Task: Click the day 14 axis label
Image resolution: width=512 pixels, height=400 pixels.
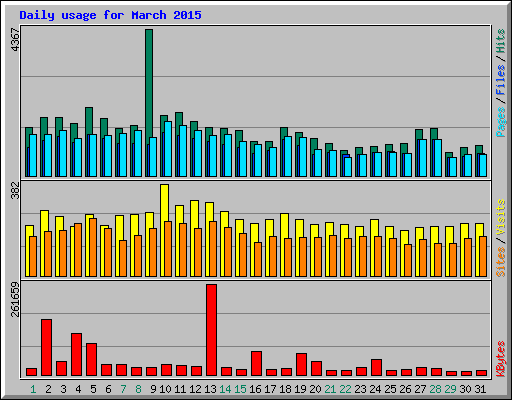Action: (x=225, y=389)
